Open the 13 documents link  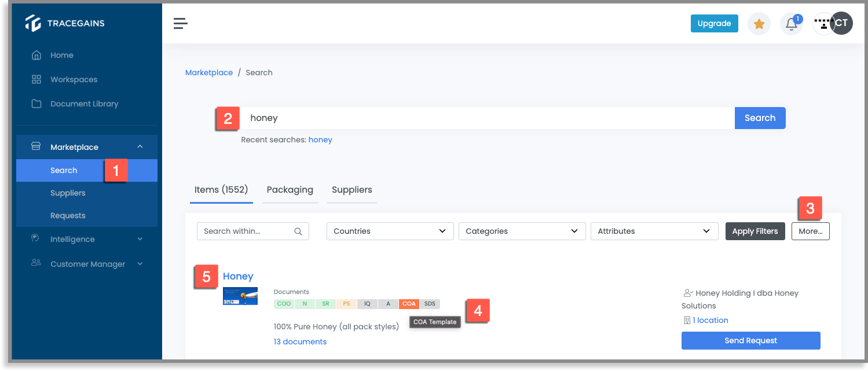pos(300,341)
